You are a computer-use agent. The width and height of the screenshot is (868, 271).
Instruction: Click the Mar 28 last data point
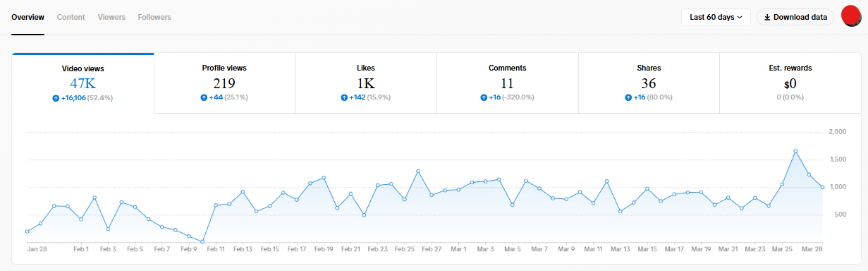pos(822,187)
